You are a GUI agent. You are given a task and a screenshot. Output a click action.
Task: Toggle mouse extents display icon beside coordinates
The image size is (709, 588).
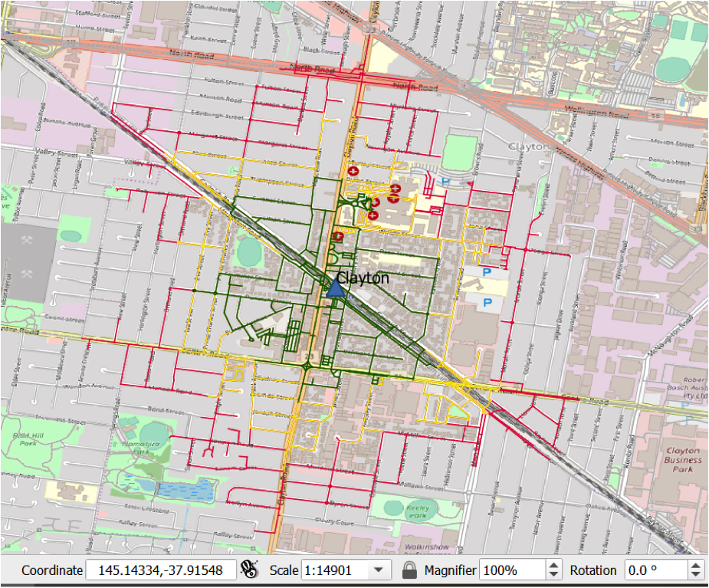pyautogui.click(x=250, y=570)
